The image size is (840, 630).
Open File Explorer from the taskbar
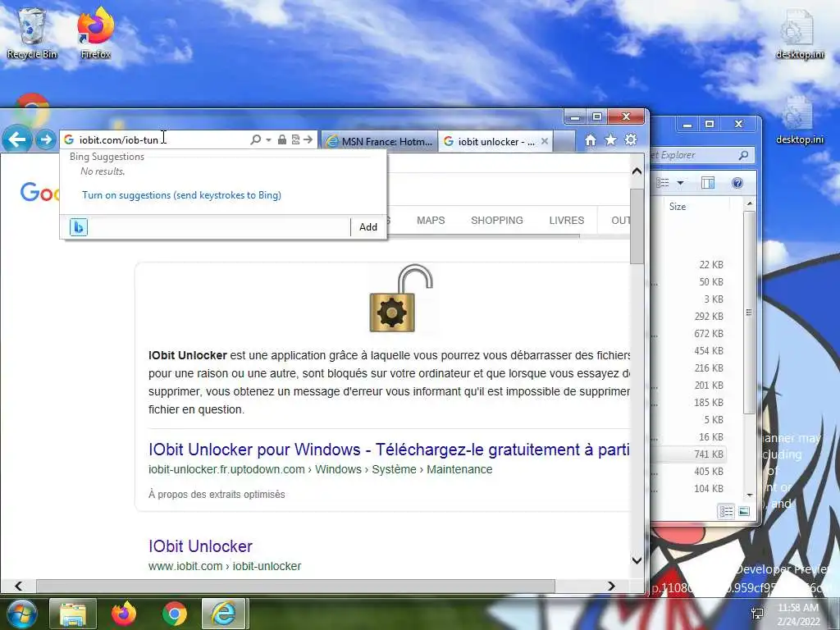click(x=73, y=614)
